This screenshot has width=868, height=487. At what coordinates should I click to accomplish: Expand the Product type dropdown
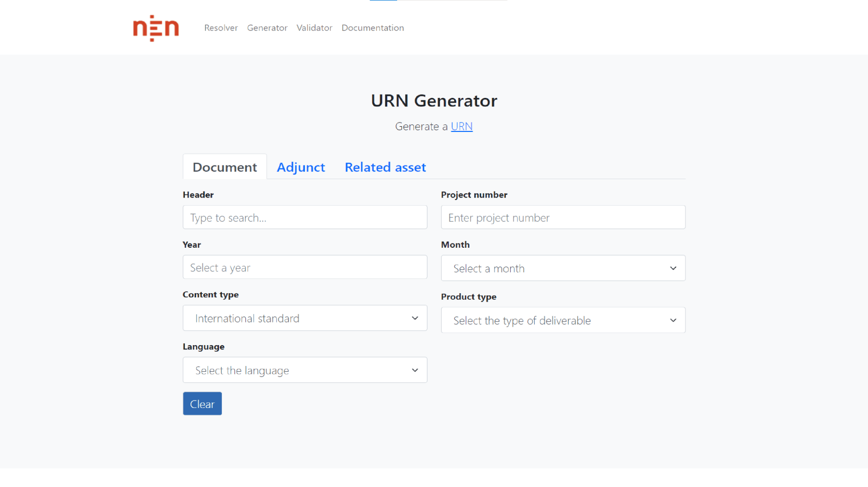[563, 320]
